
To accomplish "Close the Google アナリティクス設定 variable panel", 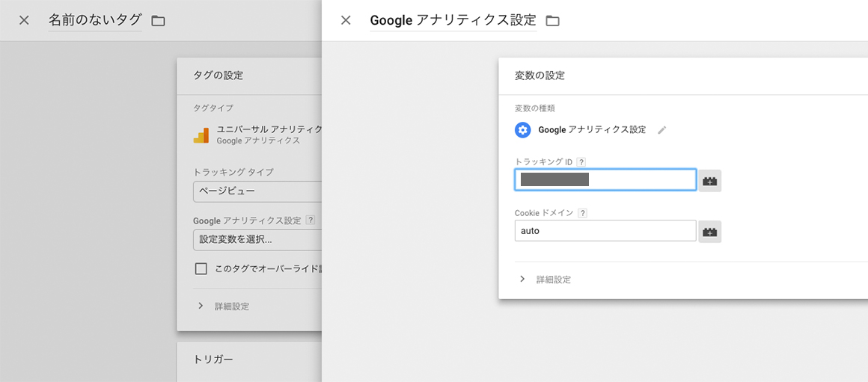I will (346, 20).
